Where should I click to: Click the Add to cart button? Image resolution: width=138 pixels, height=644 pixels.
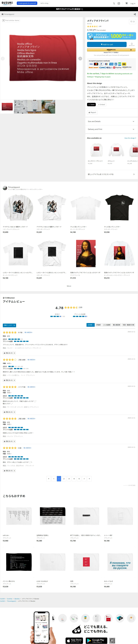[x=107, y=45]
